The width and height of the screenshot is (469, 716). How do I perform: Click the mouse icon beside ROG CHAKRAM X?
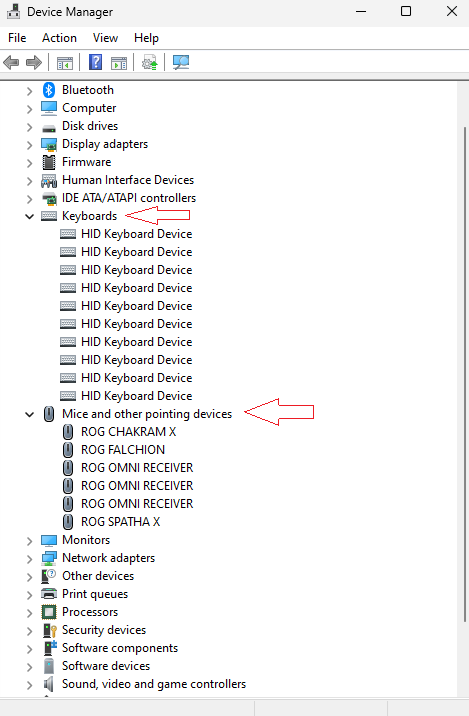pyautogui.click(x=68, y=432)
